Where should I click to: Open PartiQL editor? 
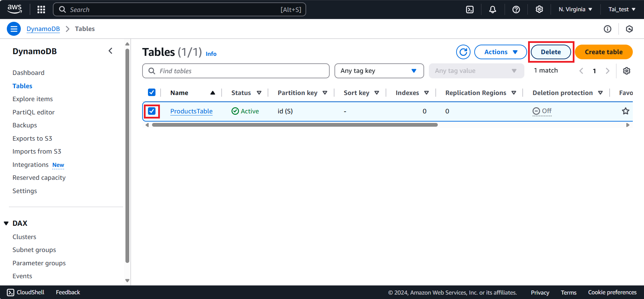click(33, 112)
